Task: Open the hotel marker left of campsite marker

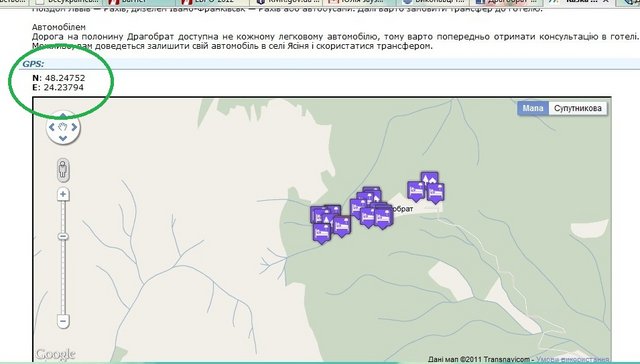Action: (x=416, y=191)
